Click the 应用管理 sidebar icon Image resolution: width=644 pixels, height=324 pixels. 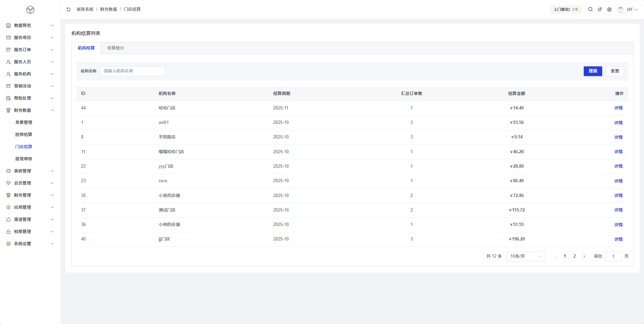(8, 207)
